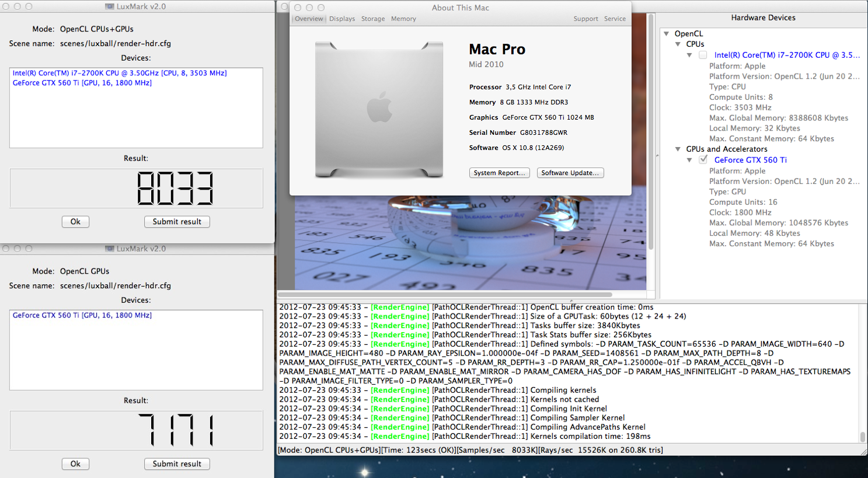The image size is (868, 478).
Task: Click 'Clock: 1800 MHz' row
Action: [x=740, y=212]
